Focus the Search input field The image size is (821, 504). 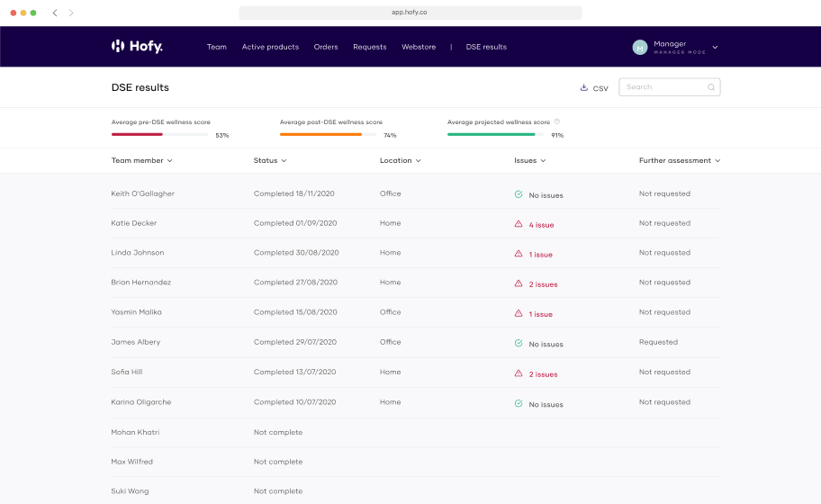pos(664,87)
